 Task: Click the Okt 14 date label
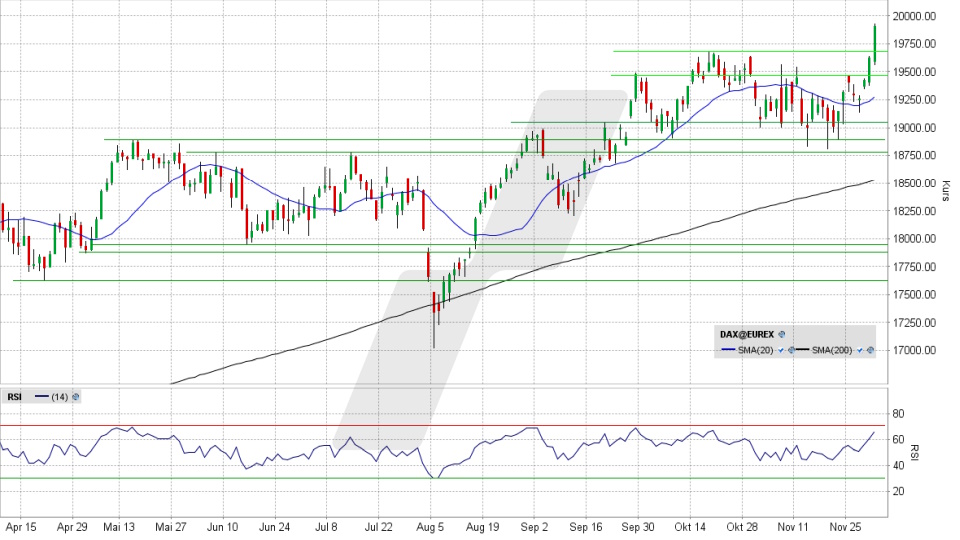point(689,527)
